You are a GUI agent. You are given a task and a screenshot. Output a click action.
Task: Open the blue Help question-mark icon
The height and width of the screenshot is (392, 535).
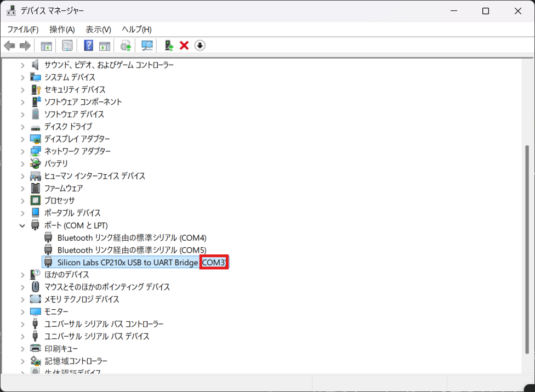point(88,46)
